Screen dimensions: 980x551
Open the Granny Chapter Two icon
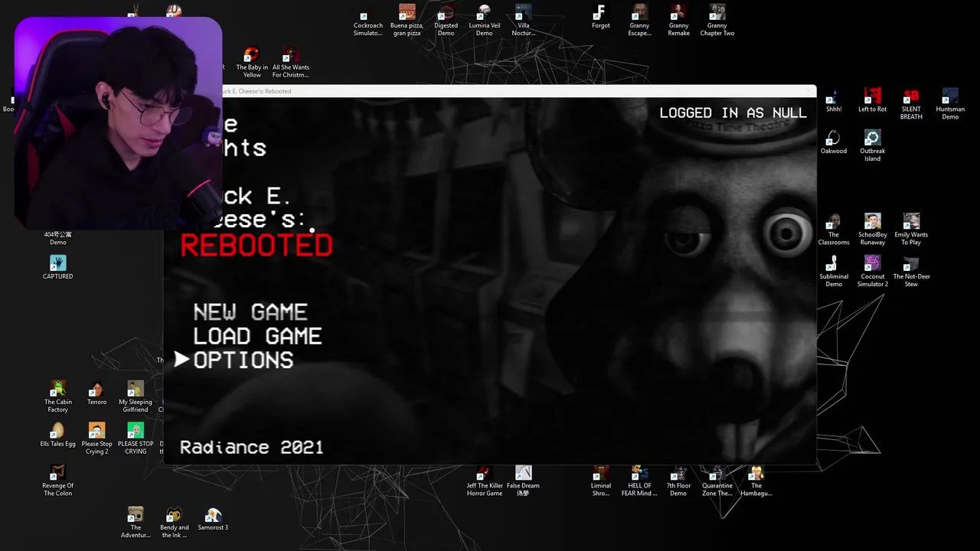pos(717,21)
